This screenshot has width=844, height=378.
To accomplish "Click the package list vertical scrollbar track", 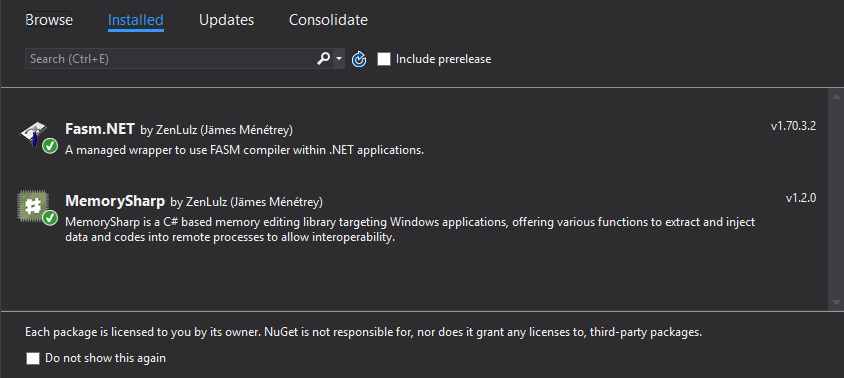I will [x=836, y=199].
